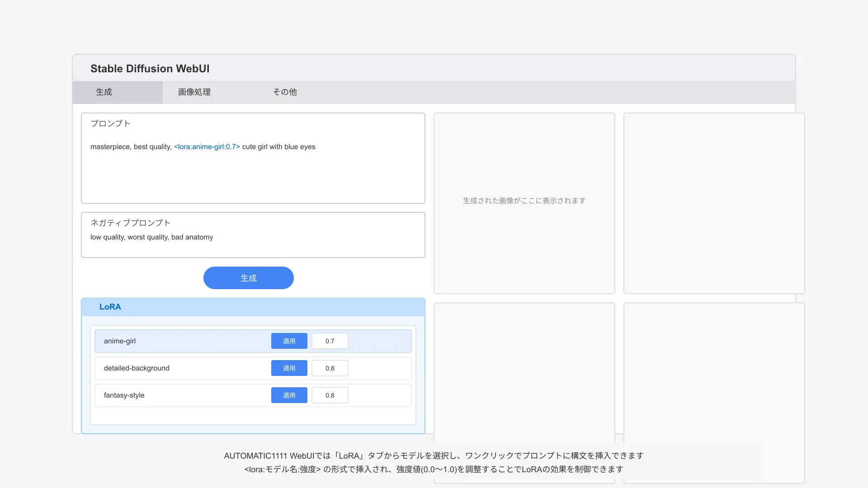Click the "cute girl with blue eyes" prompt text

(279, 147)
